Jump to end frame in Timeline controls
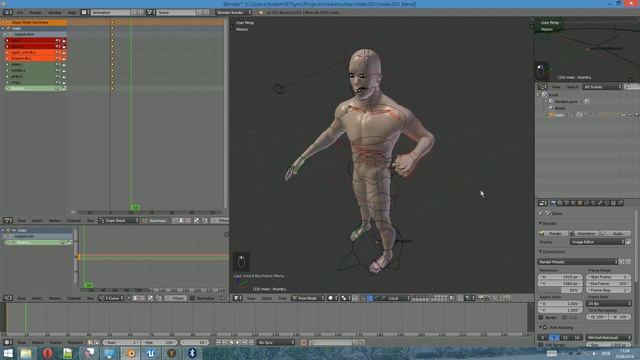640x360 pixels. pyautogui.click(x=251, y=342)
